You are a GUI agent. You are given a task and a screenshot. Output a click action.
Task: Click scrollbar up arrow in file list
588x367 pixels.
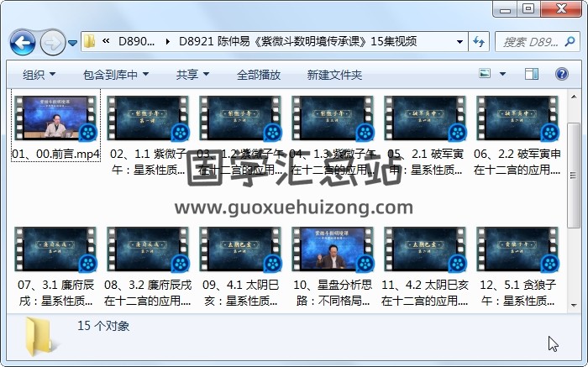pyautogui.click(x=574, y=97)
